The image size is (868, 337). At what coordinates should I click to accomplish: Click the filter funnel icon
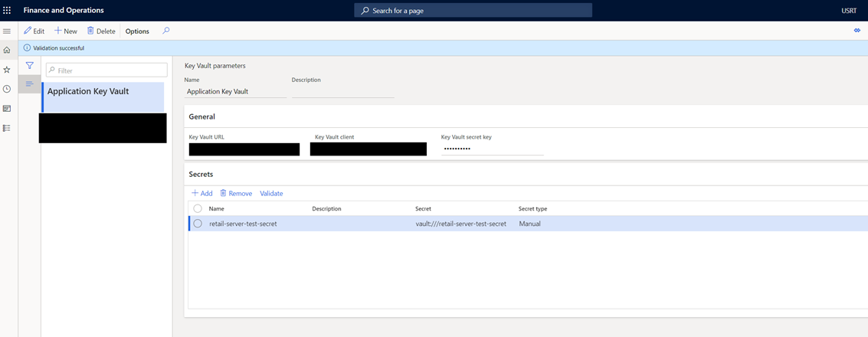point(29,66)
